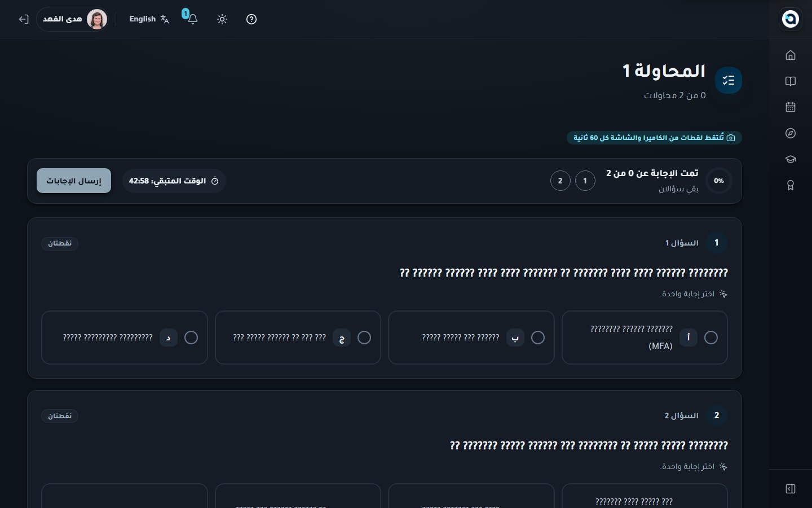Click the السؤال 1 heading
Image resolution: width=812 pixels, height=508 pixels.
[x=682, y=243]
